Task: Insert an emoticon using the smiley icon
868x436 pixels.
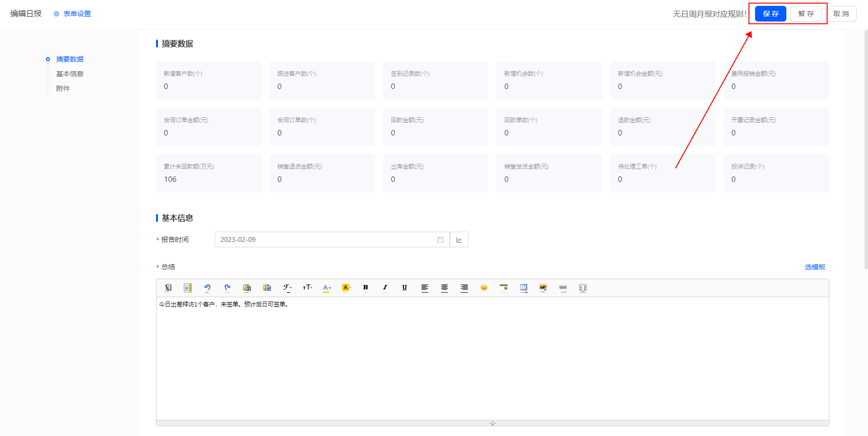Action: point(484,288)
